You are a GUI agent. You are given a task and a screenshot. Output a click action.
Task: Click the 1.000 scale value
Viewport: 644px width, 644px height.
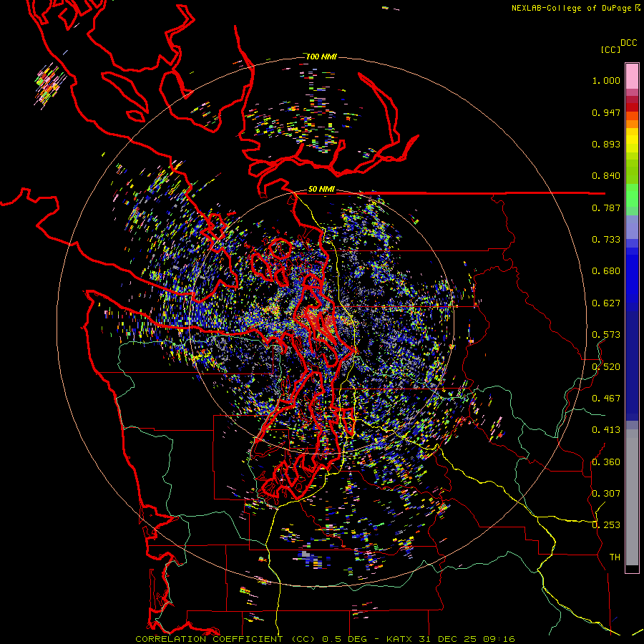(606, 80)
